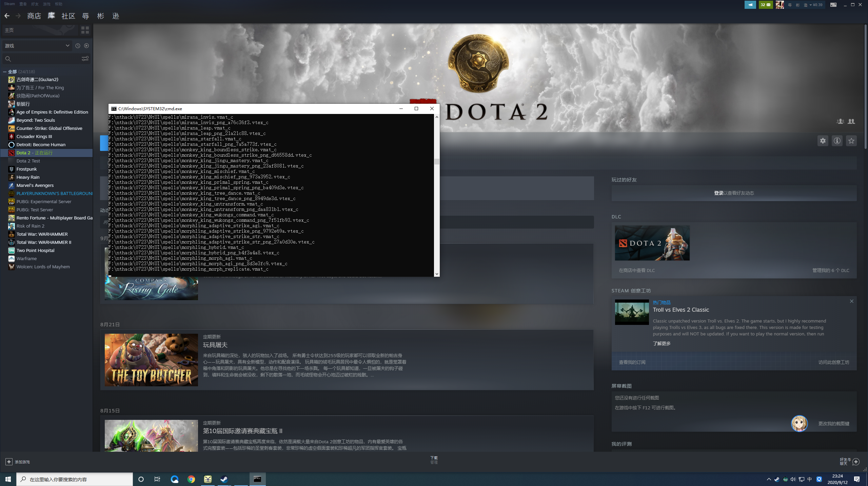This screenshot has width=868, height=486.
Task: Open the 帮助 menu
Action: pyautogui.click(x=58, y=4)
